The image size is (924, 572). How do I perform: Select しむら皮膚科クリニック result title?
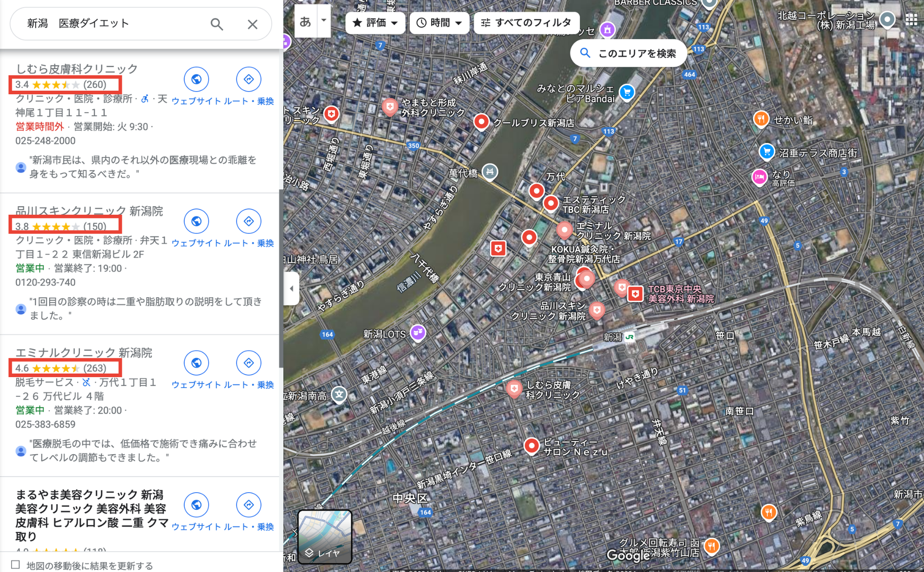coord(77,69)
